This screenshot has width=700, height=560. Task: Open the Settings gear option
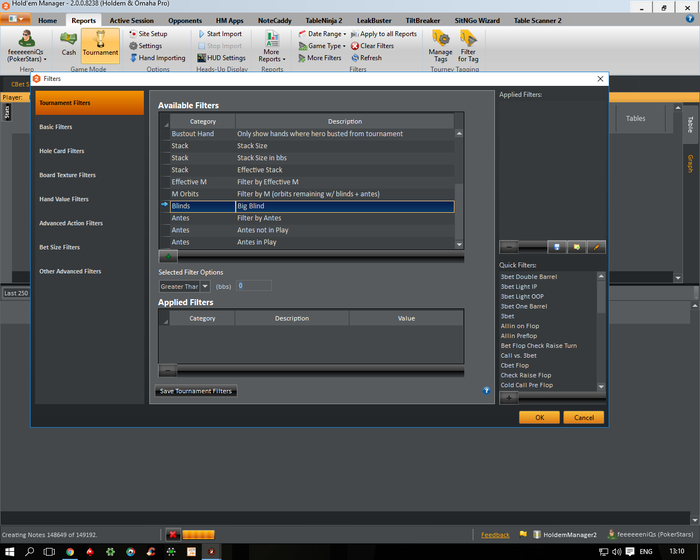146,46
